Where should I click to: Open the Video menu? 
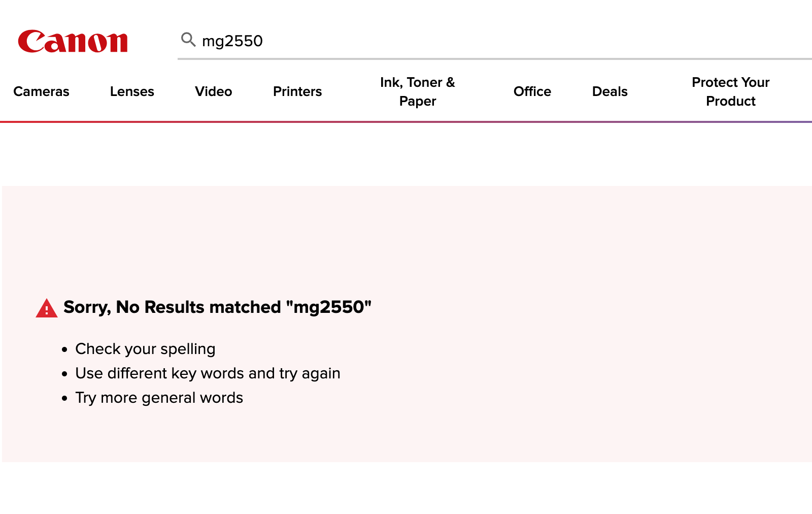[x=214, y=91]
